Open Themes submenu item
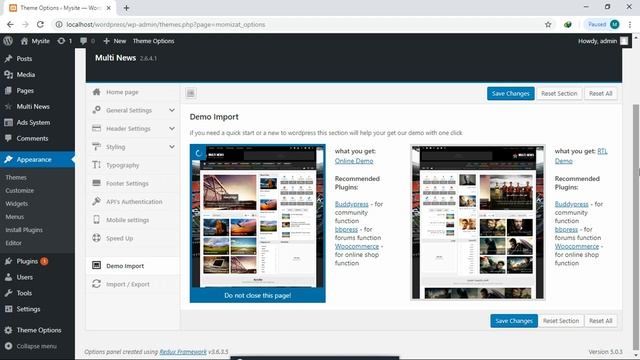 click(x=16, y=177)
